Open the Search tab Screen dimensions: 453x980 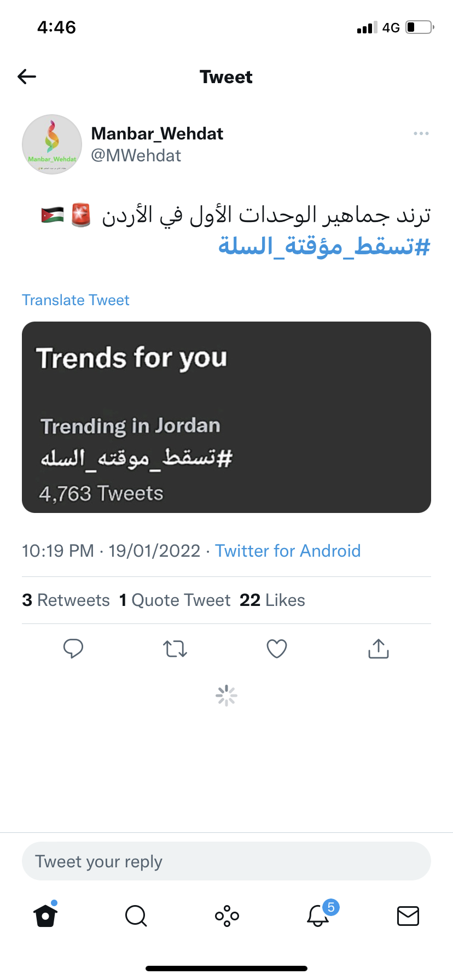(x=136, y=915)
